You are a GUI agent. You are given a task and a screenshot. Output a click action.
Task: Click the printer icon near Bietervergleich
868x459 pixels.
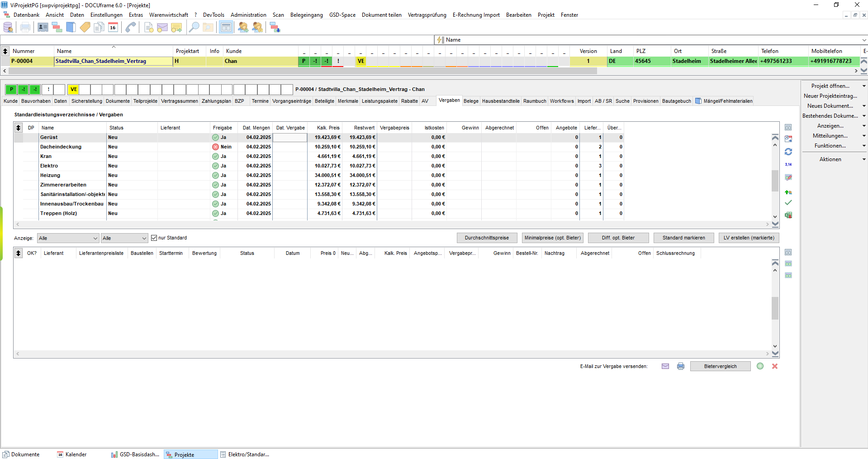[681, 366]
